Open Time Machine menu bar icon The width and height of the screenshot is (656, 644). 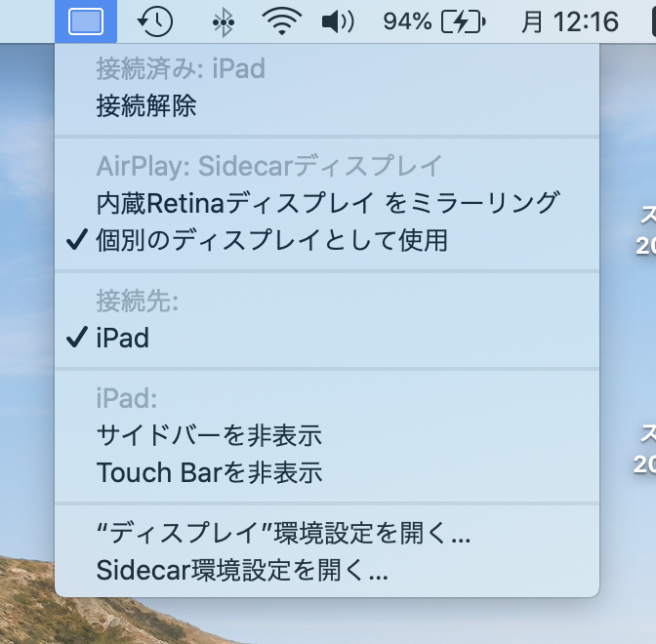click(155, 22)
